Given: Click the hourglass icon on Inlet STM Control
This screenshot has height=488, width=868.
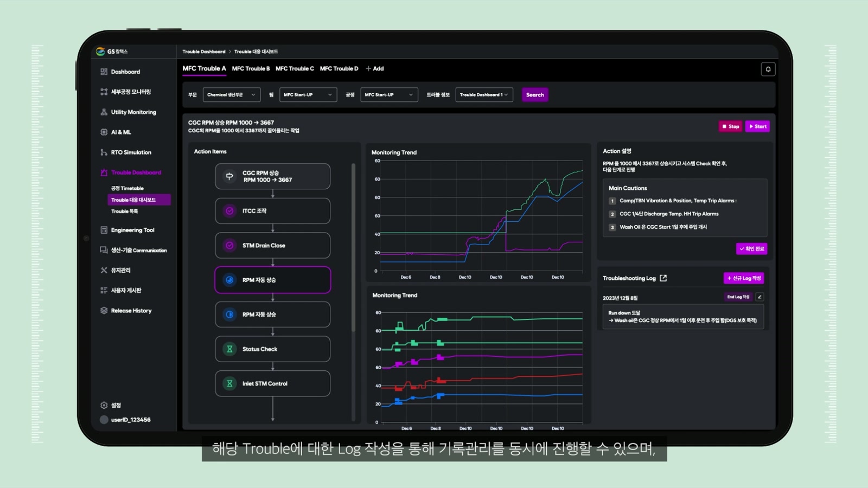Looking at the screenshot, I should click(229, 383).
